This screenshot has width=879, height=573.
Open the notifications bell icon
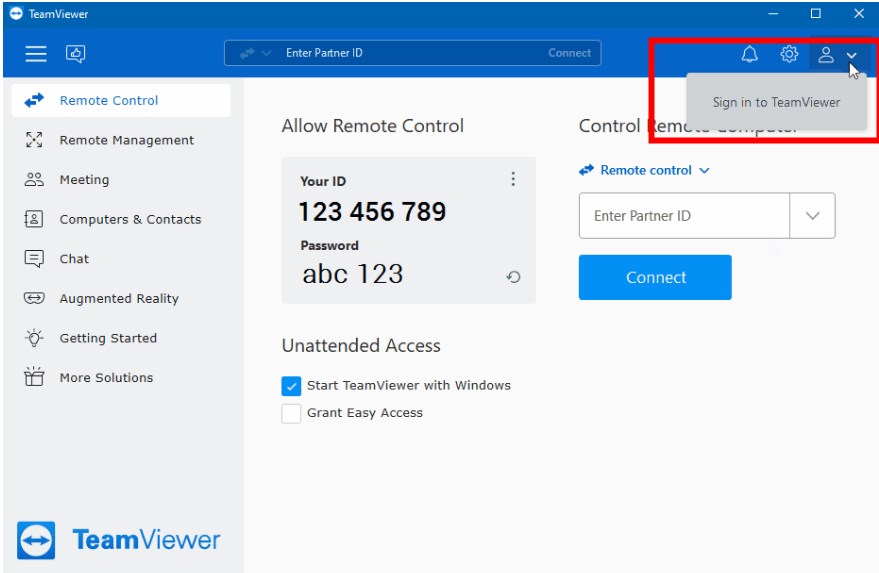[750, 54]
